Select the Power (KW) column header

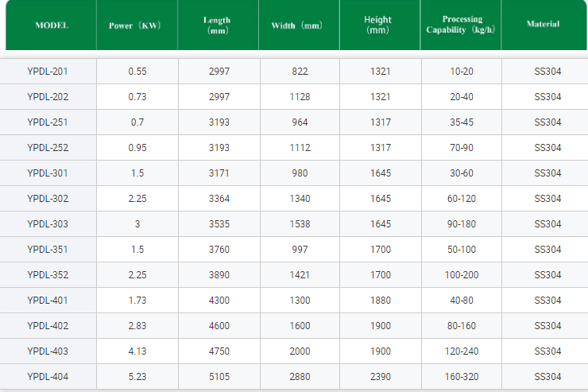(x=137, y=25)
